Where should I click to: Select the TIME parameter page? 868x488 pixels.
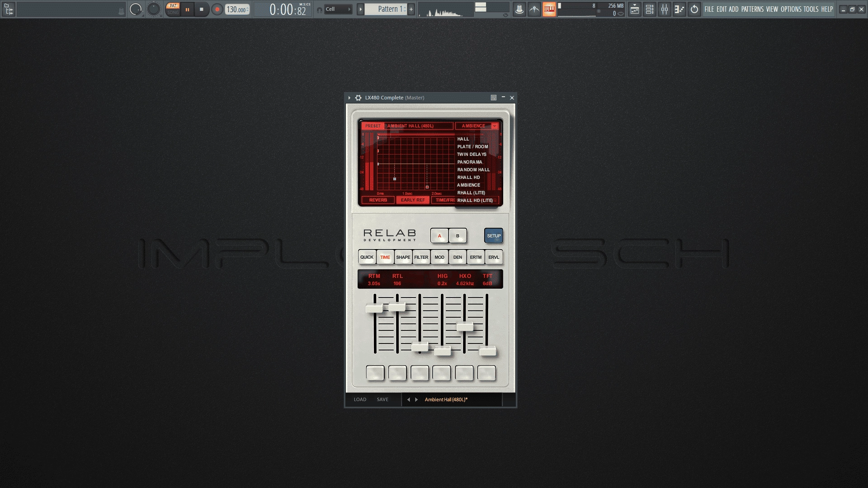tap(385, 257)
